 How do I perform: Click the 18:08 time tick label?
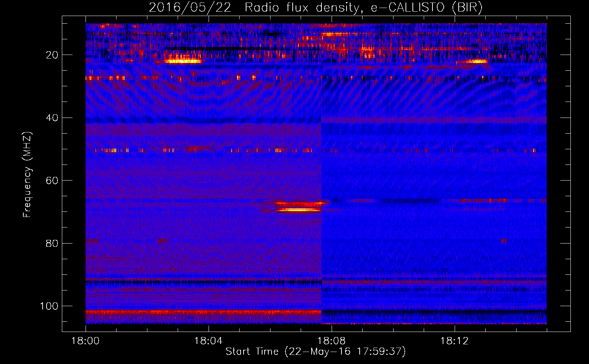(x=332, y=341)
